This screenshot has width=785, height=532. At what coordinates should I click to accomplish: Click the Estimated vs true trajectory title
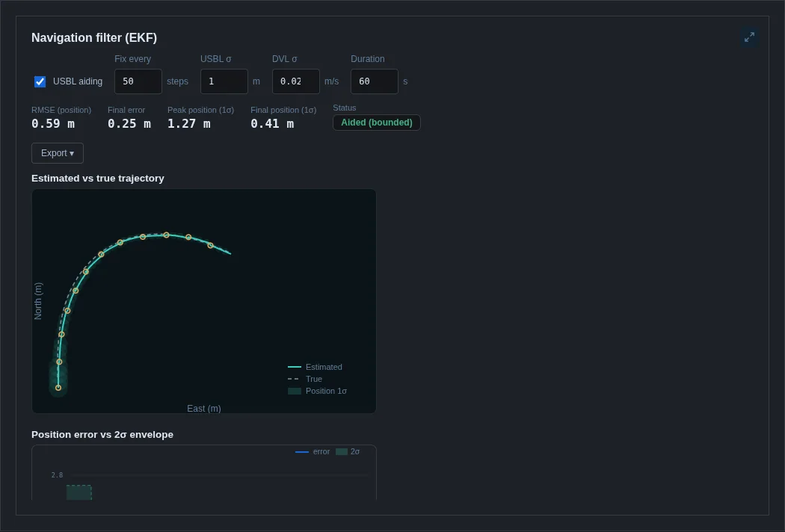click(x=98, y=178)
